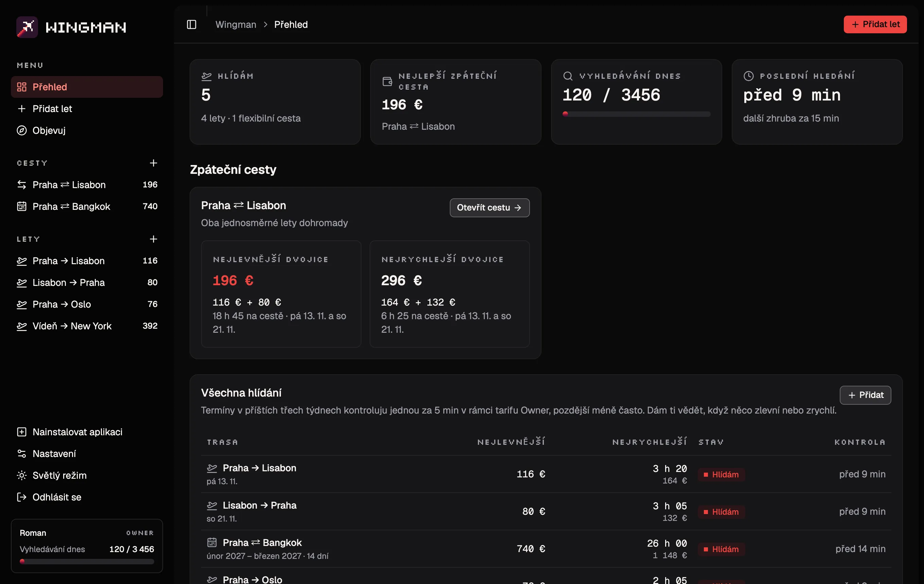Viewport: 924px width, 584px height.
Task: Click the search icon in Vyhledávání dnes card
Action: [568, 76]
